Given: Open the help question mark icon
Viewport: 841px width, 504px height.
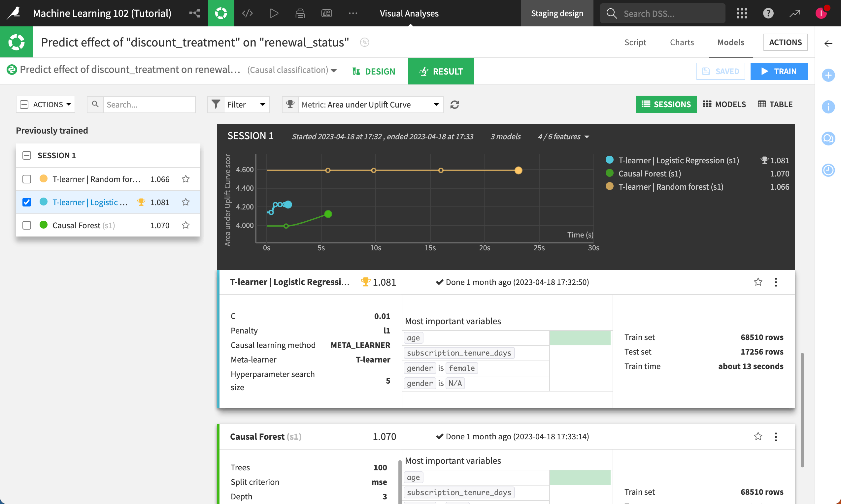Looking at the screenshot, I should (x=768, y=13).
